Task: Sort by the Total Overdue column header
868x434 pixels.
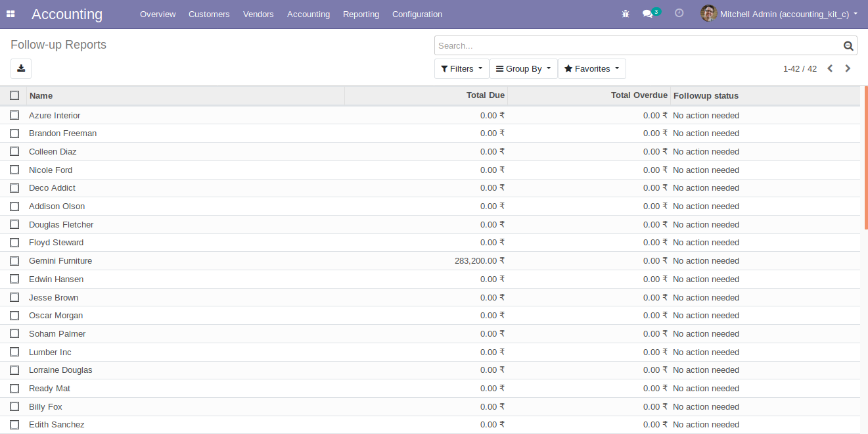Action: [639, 95]
